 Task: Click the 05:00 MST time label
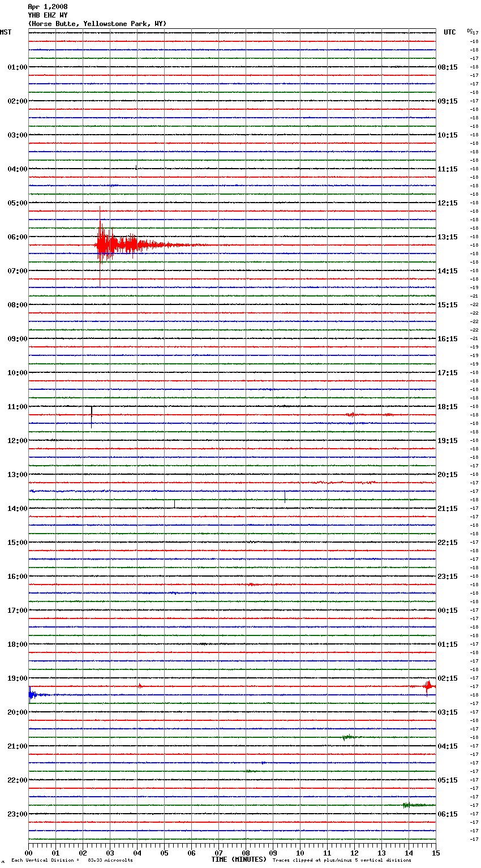point(18,203)
